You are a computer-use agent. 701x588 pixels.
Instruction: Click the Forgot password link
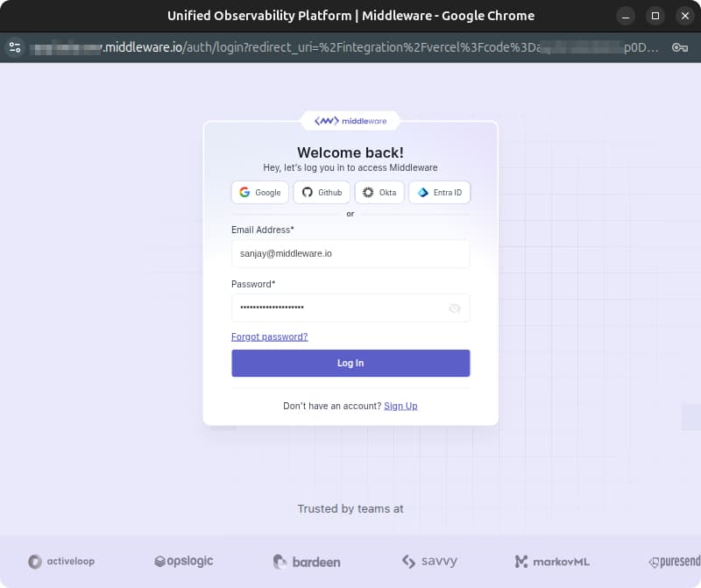(269, 336)
